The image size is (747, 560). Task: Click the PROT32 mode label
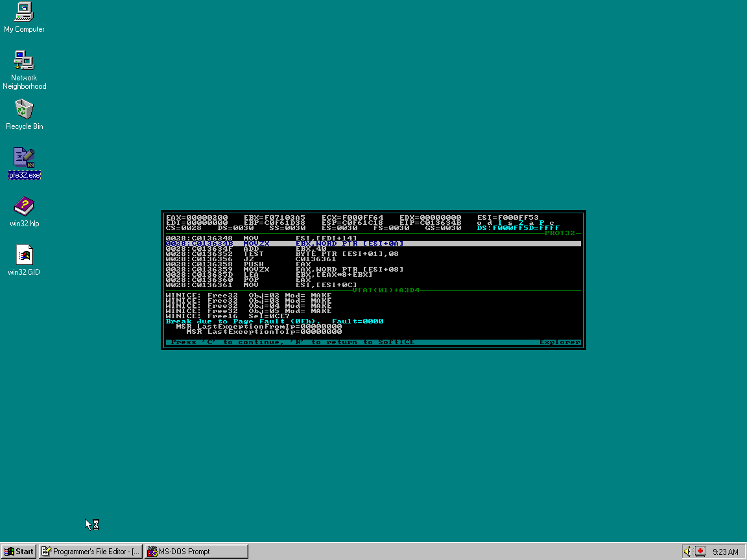pyautogui.click(x=560, y=233)
